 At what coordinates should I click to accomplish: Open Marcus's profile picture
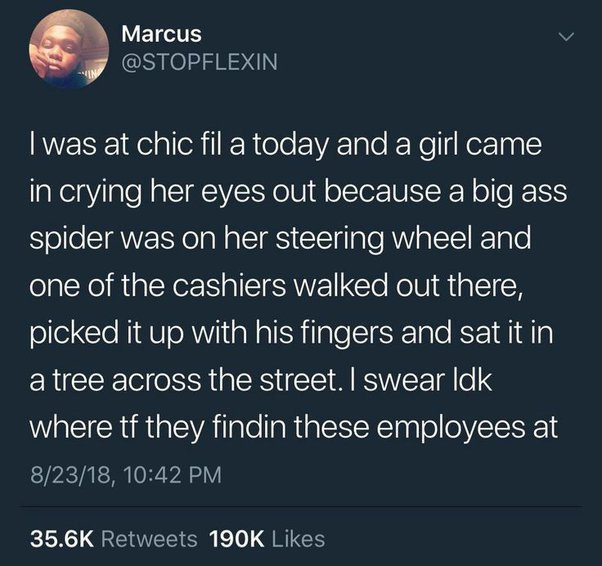pos(69,49)
